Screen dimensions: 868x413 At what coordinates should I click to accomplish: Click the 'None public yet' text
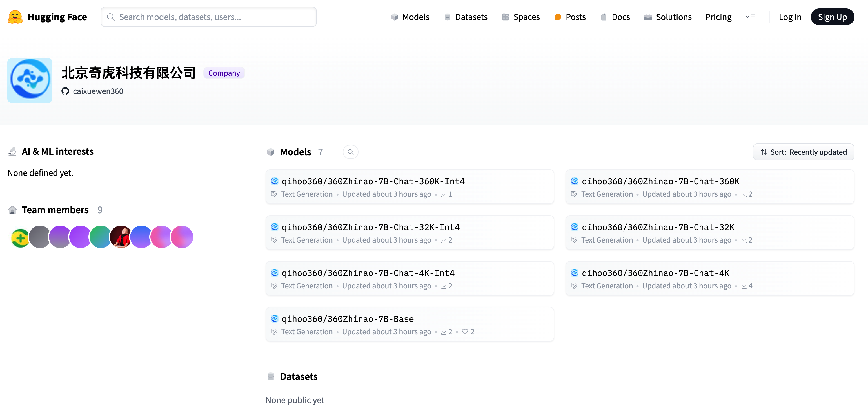coord(295,400)
